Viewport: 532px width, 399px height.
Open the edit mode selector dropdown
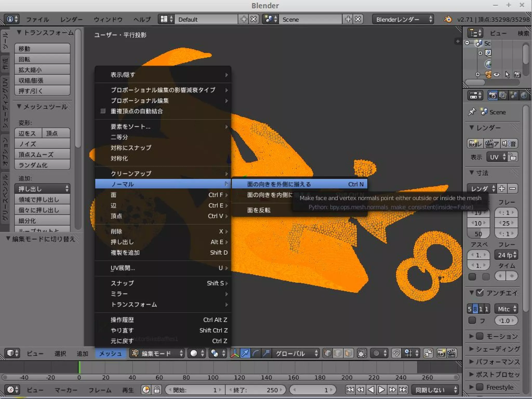click(157, 353)
